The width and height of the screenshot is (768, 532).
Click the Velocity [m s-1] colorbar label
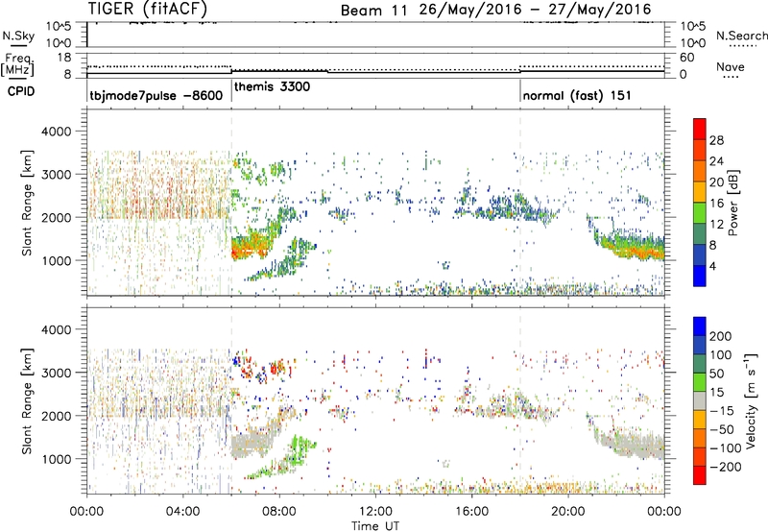[x=751, y=400]
